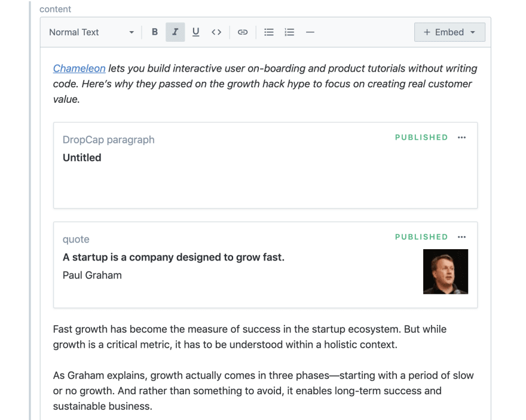Toggle italic formatting
The height and width of the screenshot is (420, 526).
[x=175, y=32]
